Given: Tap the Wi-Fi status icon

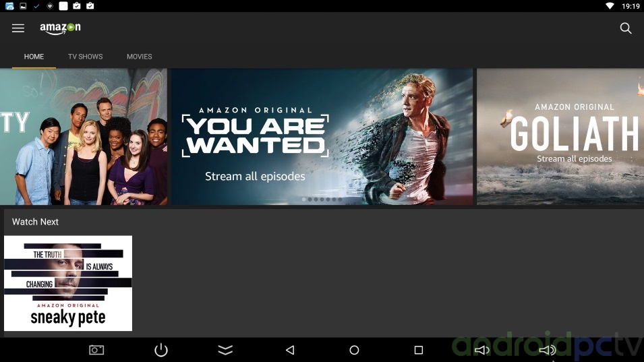Looking at the screenshot, I should tap(610, 6).
